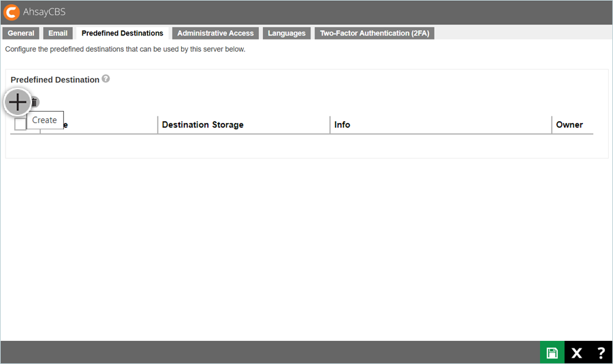Click the Predefined Destination section title
Viewport: 613px width, 364px height.
click(55, 80)
